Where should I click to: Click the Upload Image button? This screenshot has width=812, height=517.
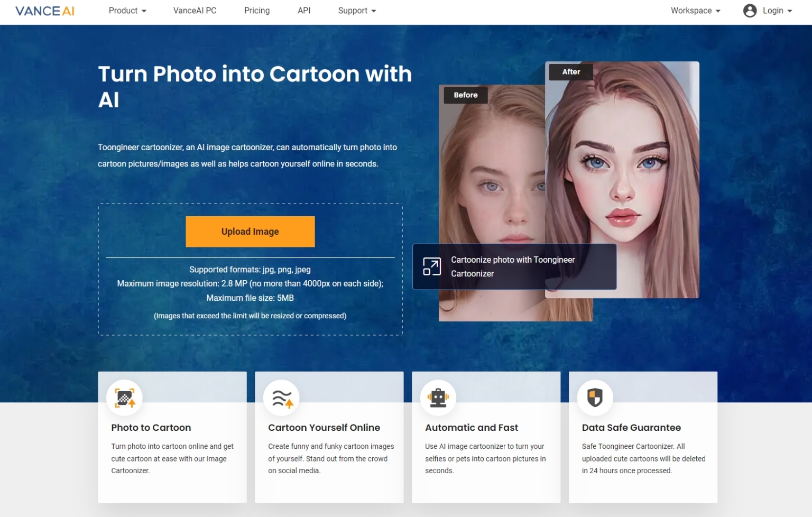[x=250, y=231]
